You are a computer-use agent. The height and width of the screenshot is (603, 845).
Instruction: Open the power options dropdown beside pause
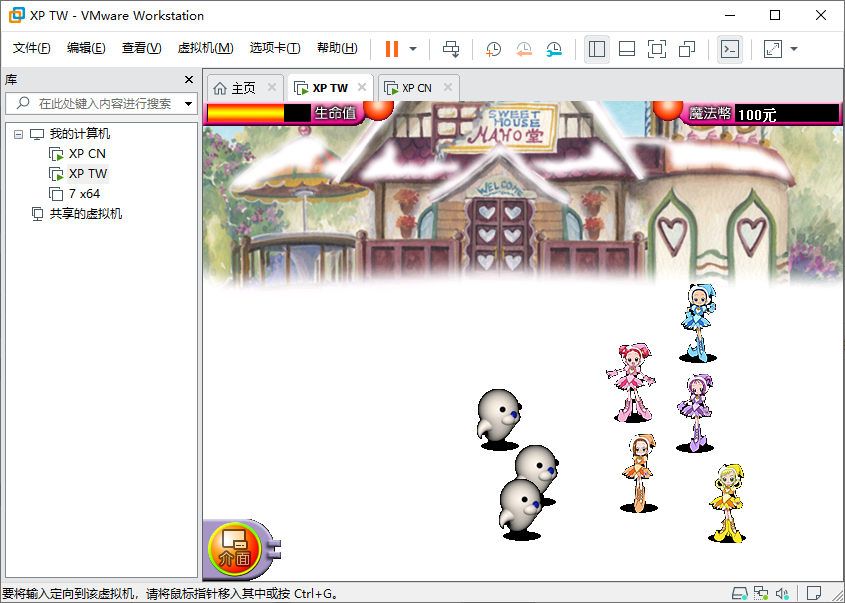(x=413, y=49)
